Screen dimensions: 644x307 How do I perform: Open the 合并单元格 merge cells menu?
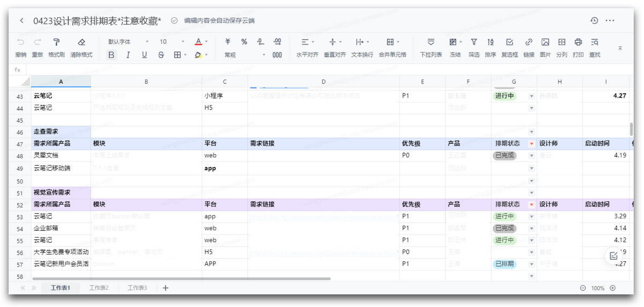pos(392,47)
